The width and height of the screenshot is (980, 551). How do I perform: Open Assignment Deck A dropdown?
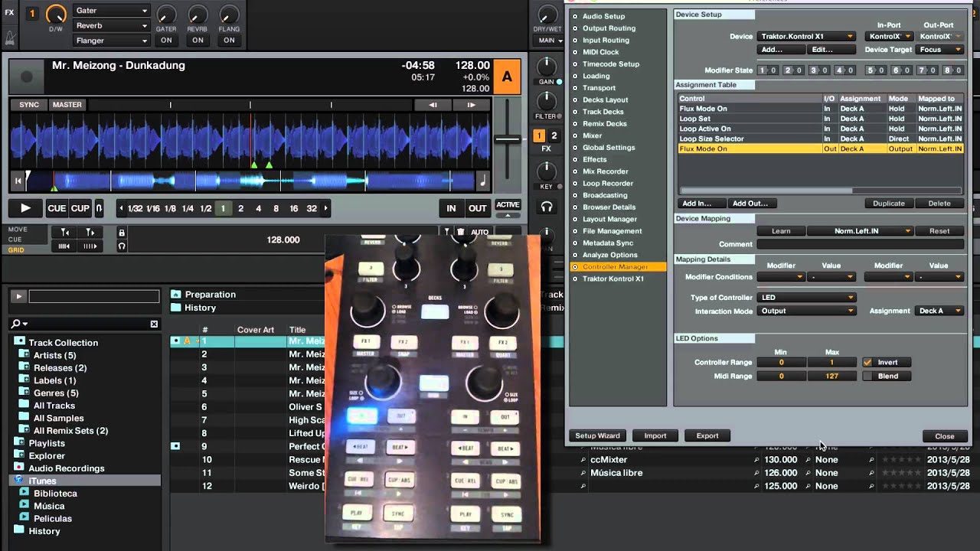(939, 311)
